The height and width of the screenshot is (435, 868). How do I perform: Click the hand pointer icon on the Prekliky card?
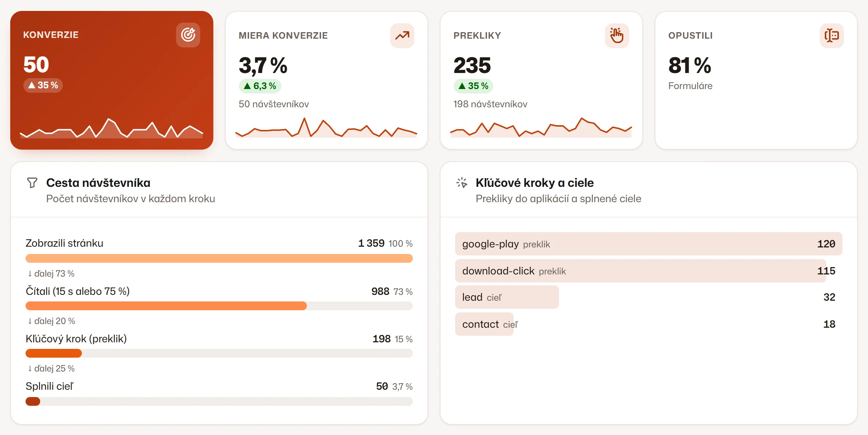click(617, 36)
